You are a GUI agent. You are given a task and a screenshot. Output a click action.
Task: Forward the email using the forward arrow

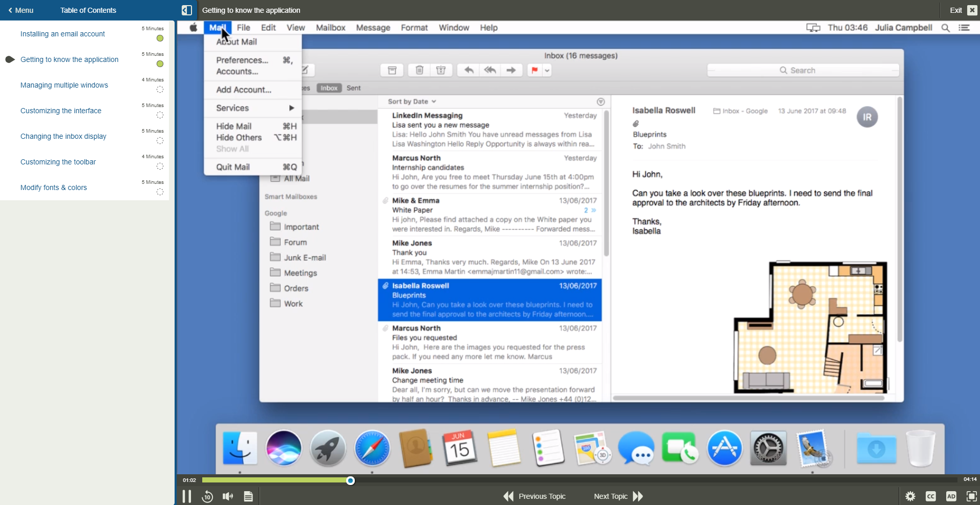[x=511, y=70]
